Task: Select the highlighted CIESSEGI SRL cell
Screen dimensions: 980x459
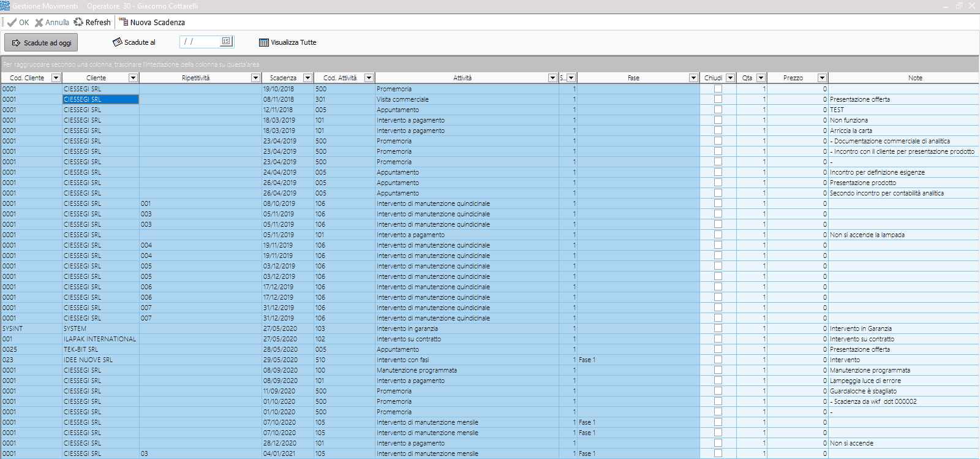Action: click(x=100, y=99)
